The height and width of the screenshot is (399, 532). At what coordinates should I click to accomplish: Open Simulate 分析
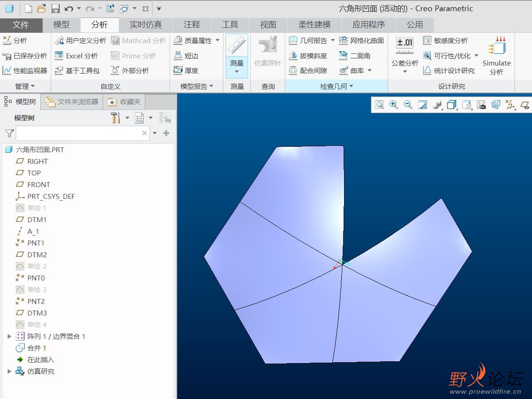(x=497, y=55)
